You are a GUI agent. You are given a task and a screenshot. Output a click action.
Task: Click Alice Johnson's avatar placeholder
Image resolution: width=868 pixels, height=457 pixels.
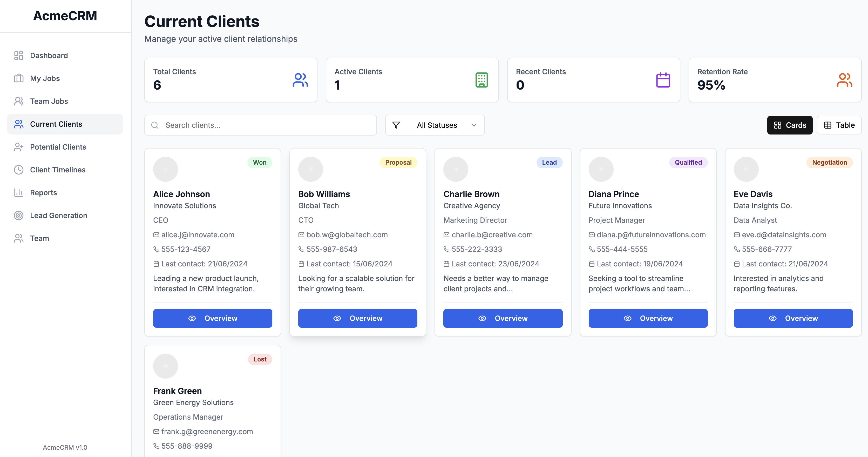point(165,169)
